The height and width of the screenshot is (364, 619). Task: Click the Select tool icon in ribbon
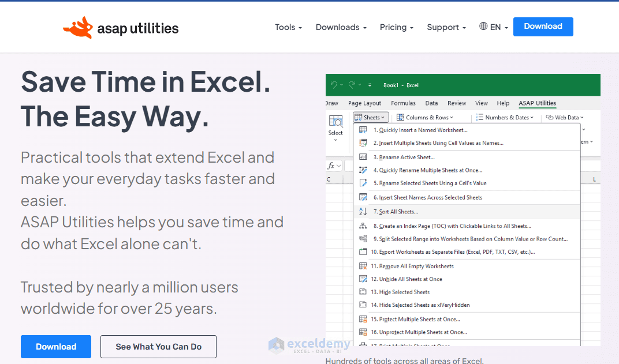(x=335, y=121)
